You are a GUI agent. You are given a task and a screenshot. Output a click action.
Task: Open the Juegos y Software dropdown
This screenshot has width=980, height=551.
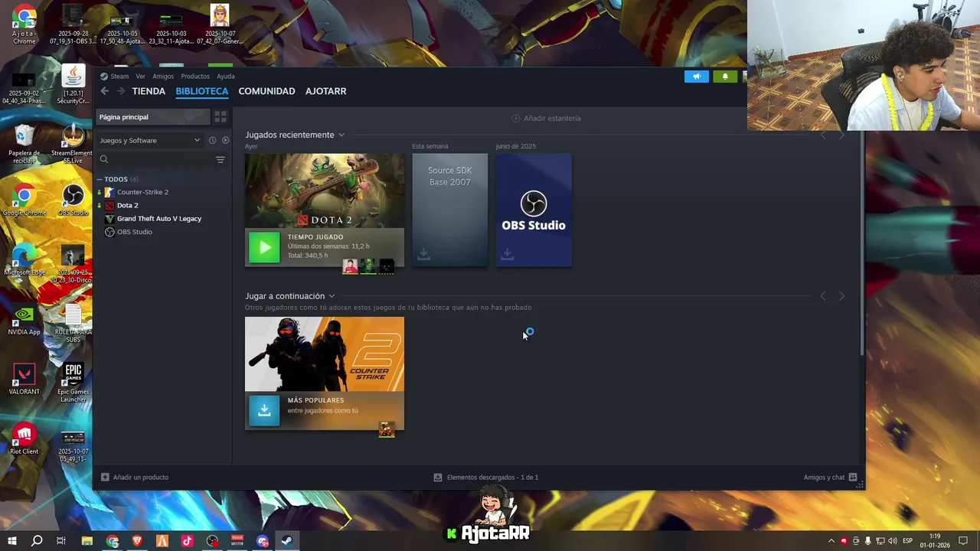149,140
